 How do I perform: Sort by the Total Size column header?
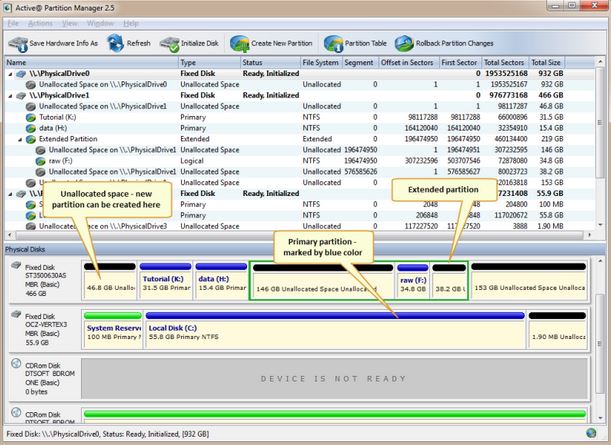546,62
